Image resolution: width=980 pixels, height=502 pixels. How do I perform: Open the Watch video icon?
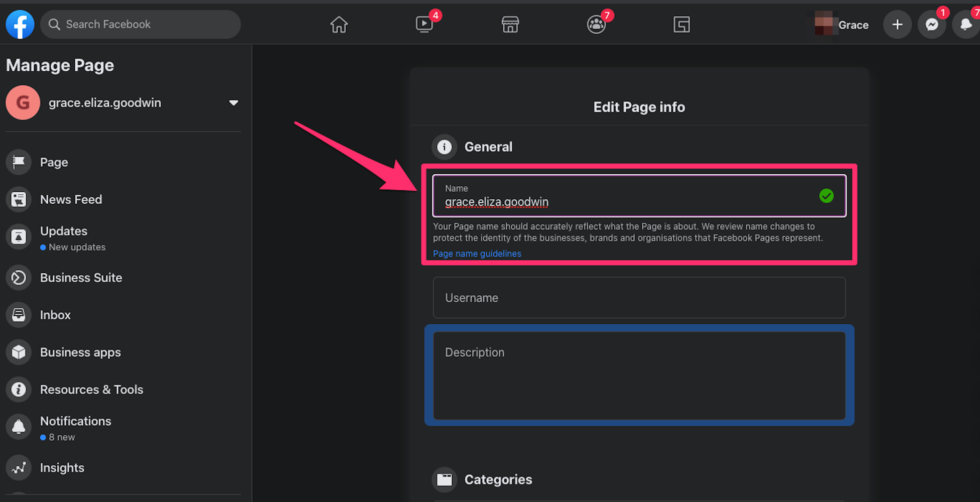click(425, 24)
